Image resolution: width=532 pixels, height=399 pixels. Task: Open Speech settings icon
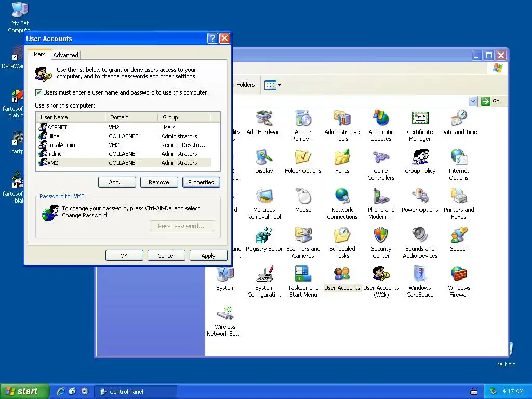click(x=459, y=239)
